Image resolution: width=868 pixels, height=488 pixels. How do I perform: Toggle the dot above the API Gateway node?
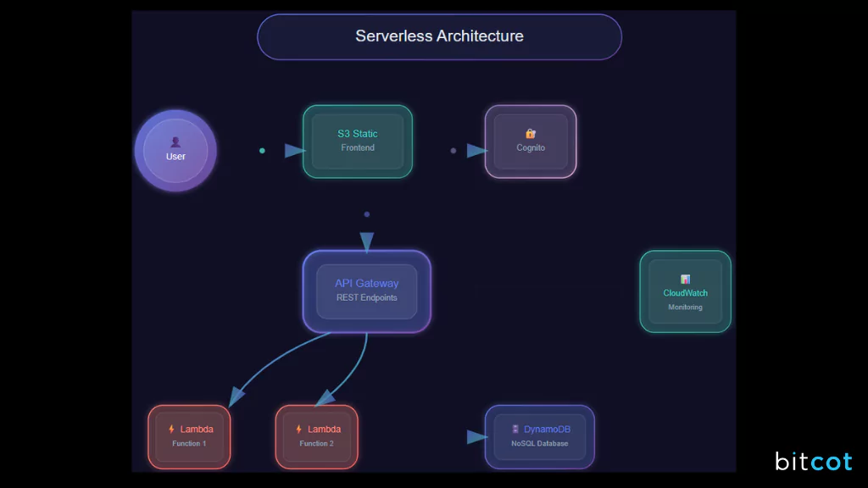365,214
